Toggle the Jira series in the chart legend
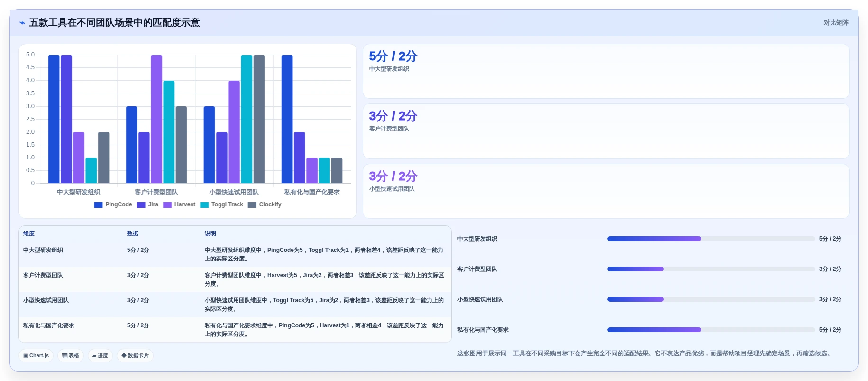This screenshot has height=381, width=868. pos(147,205)
